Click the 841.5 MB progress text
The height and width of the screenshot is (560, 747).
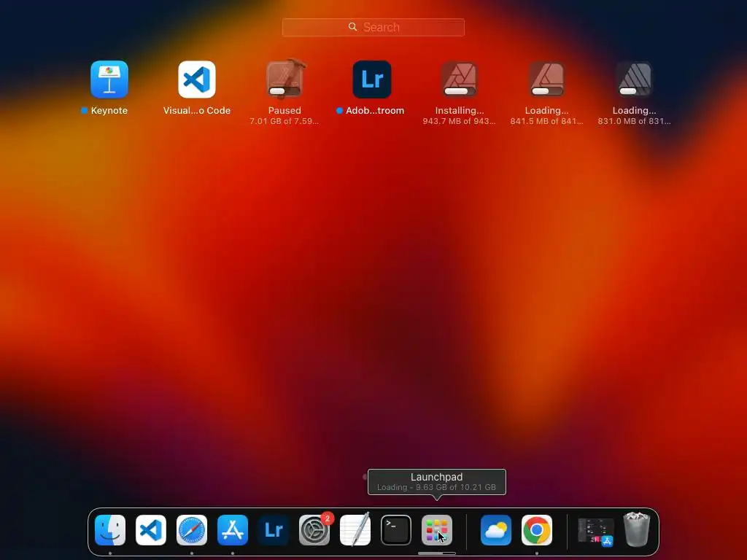coord(547,122)
